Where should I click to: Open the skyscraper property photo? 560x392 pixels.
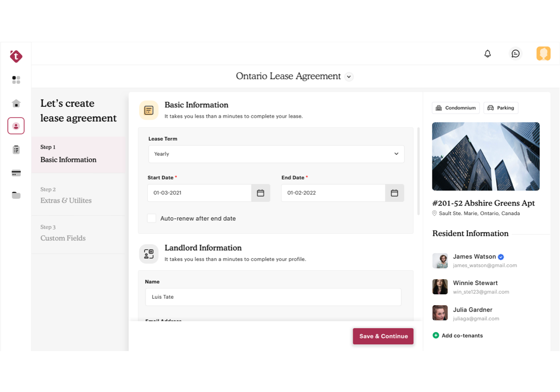point(486,156)
